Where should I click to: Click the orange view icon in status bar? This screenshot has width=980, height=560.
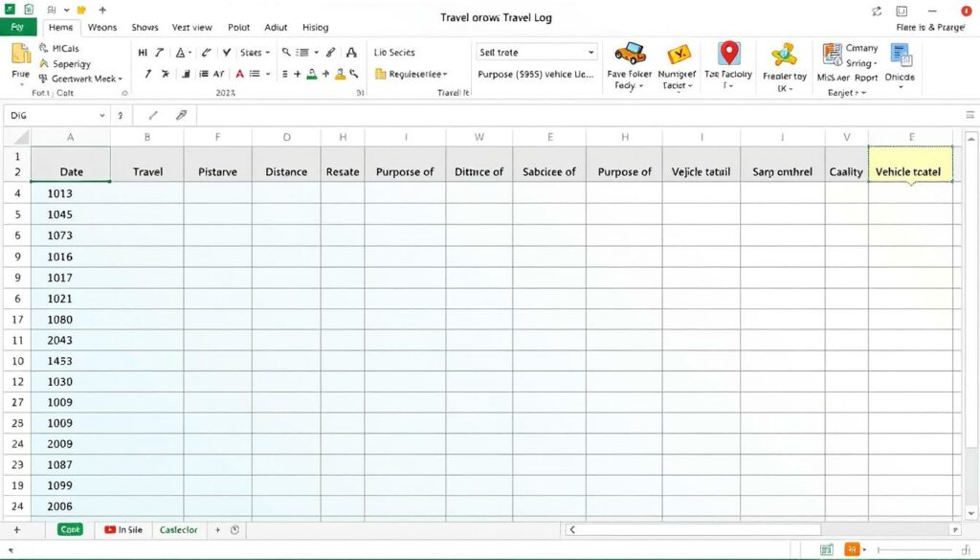point(851,549)
